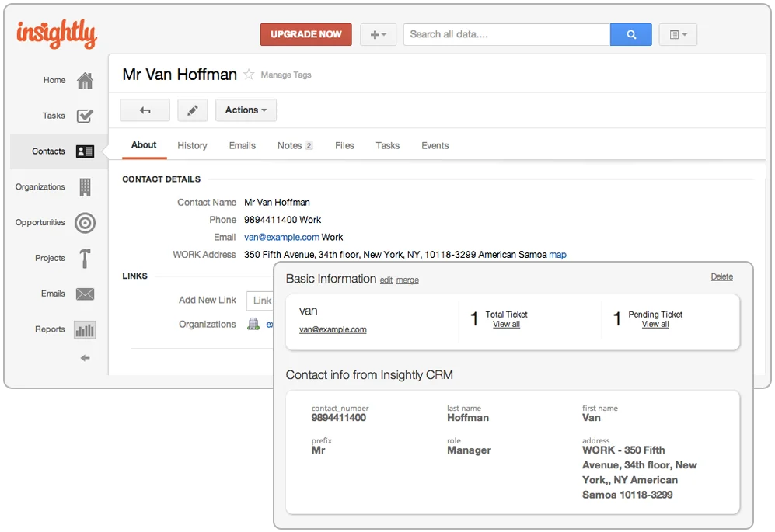Open the Notes tab
775x532 pixels.
point(295,146)
